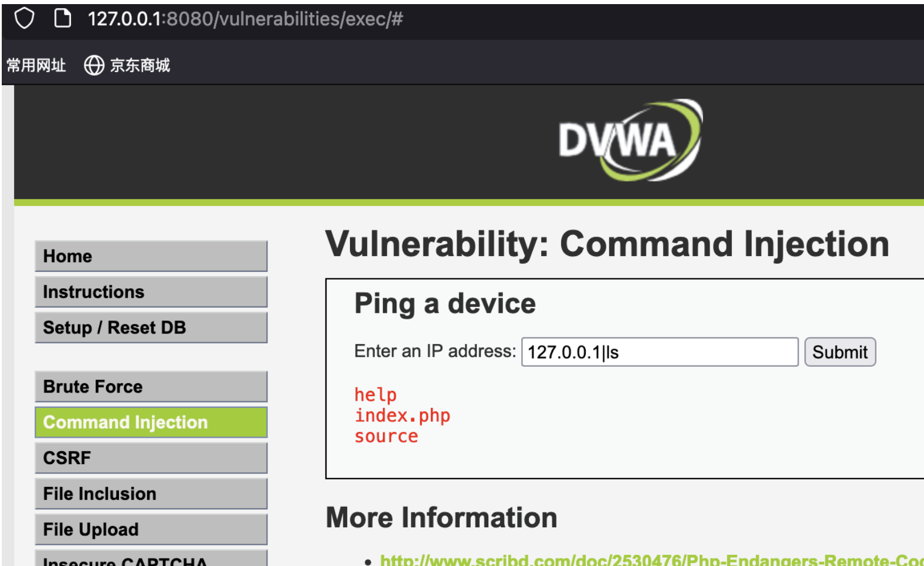This screenshot has width=924, height=566.
Task: Open the File Upload page
Action: [x=151, y=530]
